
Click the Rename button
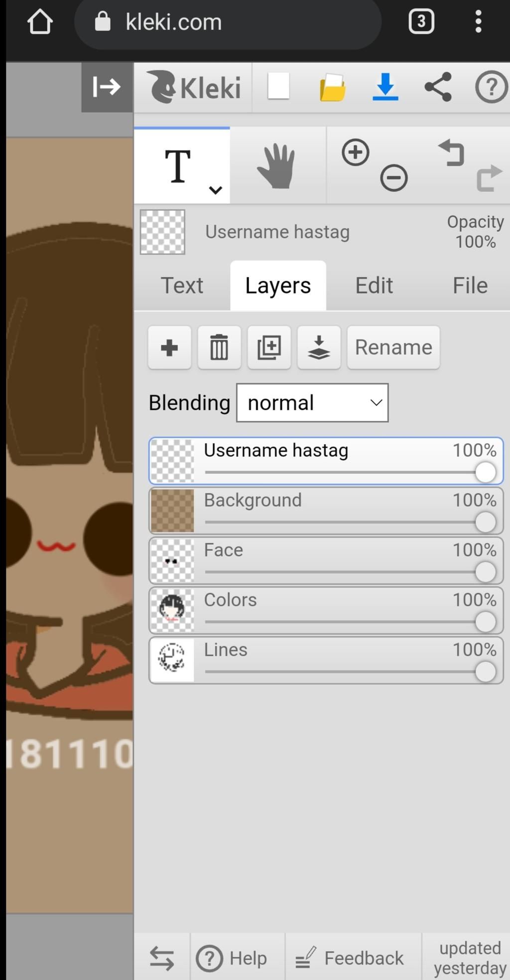tap(393, 347)
